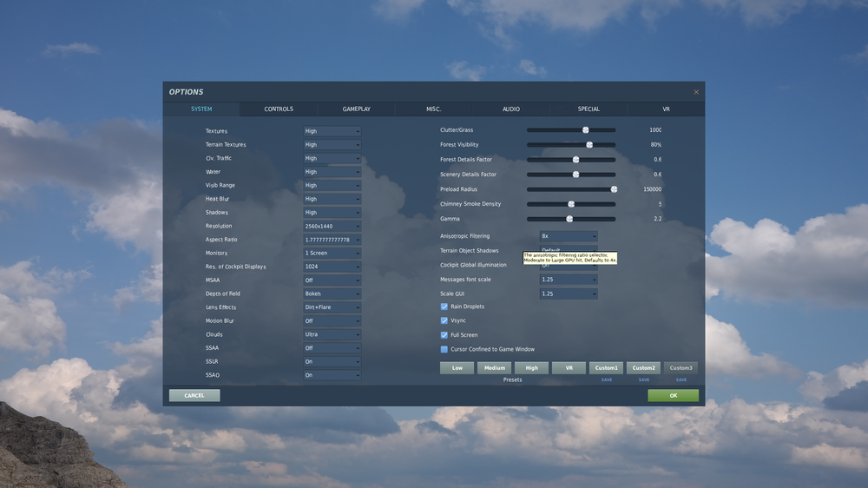Change the Shadows quality dropdown
The image size is (868, 488).
332,213
